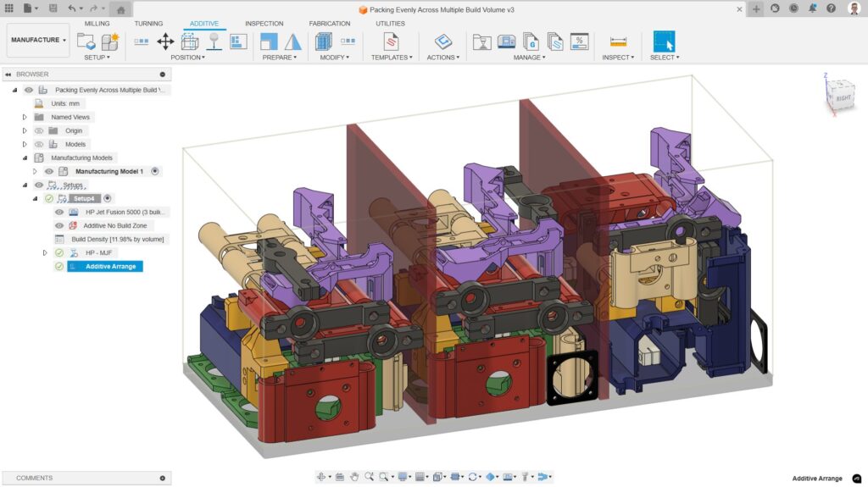Toggle visibility eye for Manufacturing Model 1
This screenshot has width=868, height=487.
(x=48, y=171)
